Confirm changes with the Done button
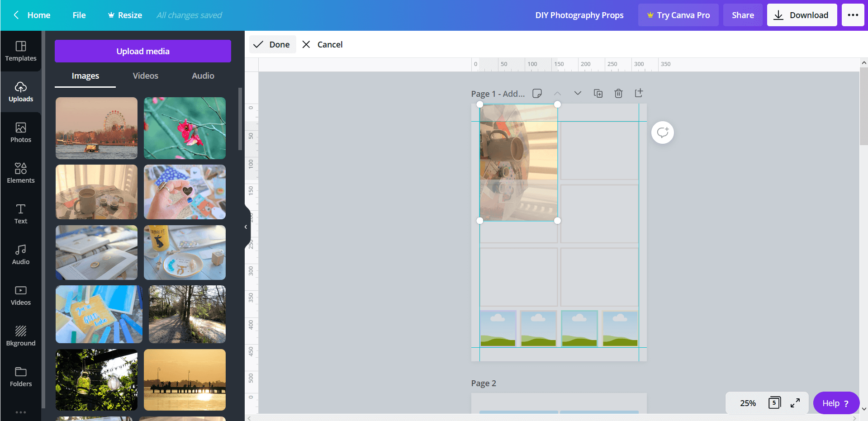This screenshot has height=421, width=868. coord(272,44)
